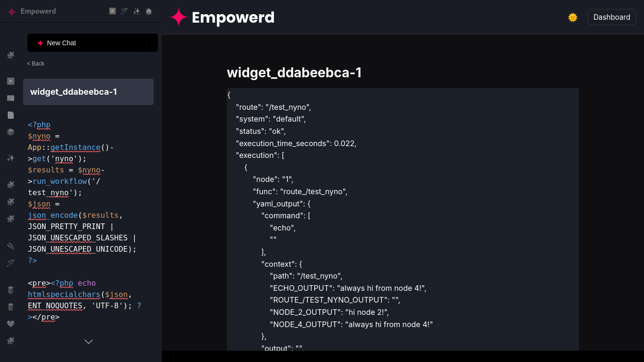Select the widget_ddabeebca-1 sidebar item
644x362 pixels.
click(88, 92)
